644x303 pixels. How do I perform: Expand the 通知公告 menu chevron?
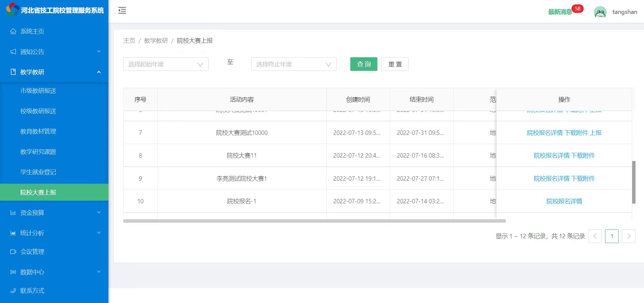(99, 52)
